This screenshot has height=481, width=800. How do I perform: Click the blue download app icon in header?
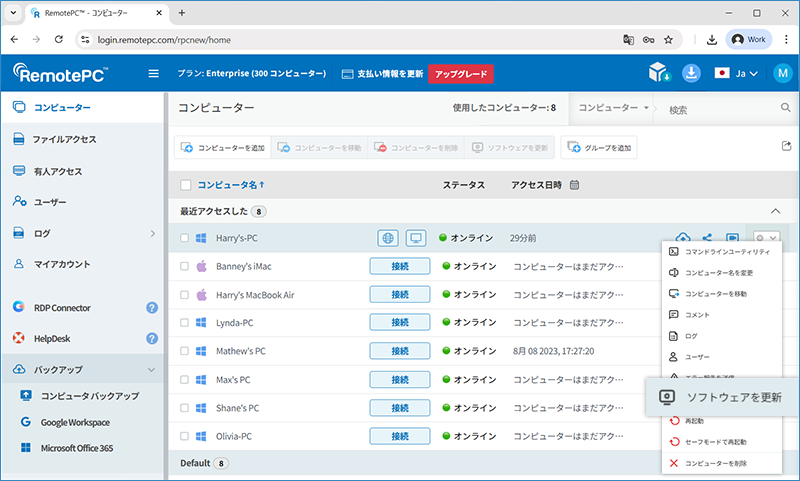tap(691, 73)
